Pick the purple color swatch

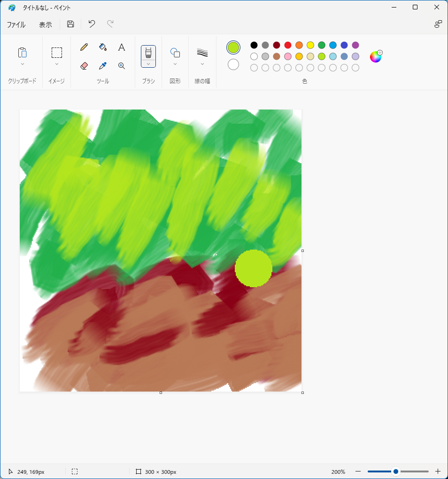coord(355,45)
